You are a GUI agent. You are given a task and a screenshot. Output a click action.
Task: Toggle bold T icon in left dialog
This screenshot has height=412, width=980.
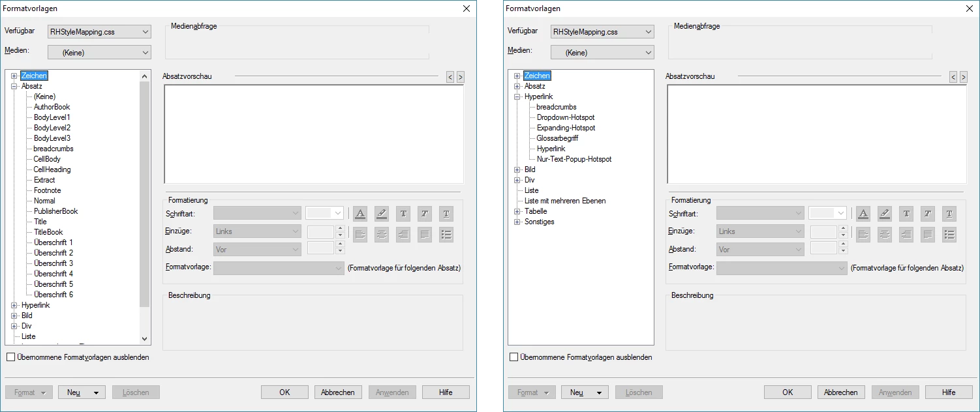403,213
